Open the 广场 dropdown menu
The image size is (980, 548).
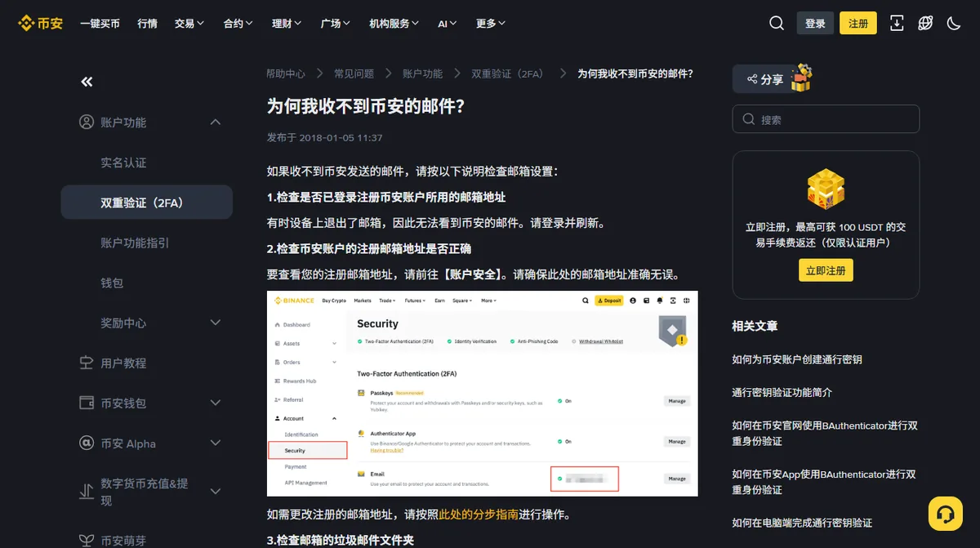point(336,24)
